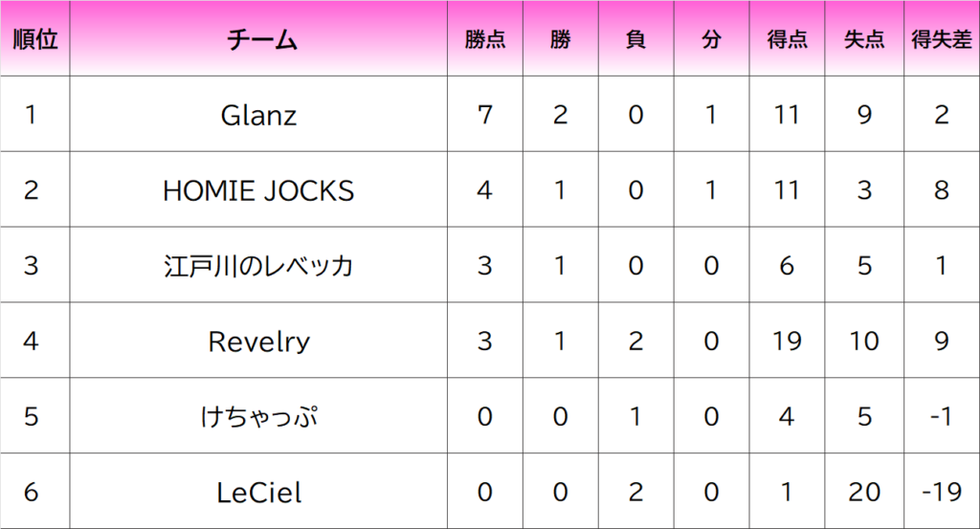Click the 江戸川のレベッカ team cell
The width and height of the screenshot is (980, 529).
[258, 265]
